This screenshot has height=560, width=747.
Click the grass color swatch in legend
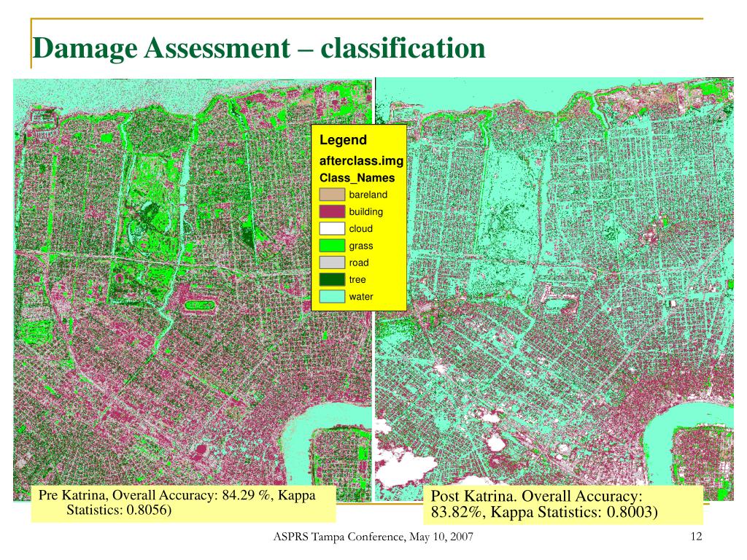(x=332, y=245)
